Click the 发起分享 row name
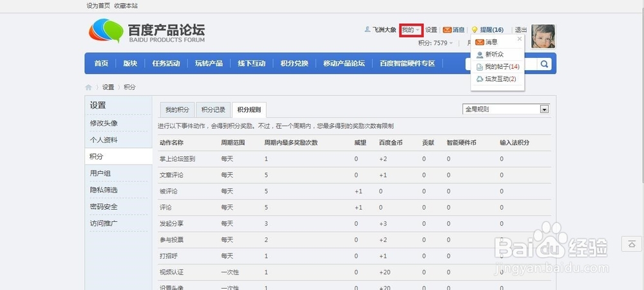 [x=171, y=224]
